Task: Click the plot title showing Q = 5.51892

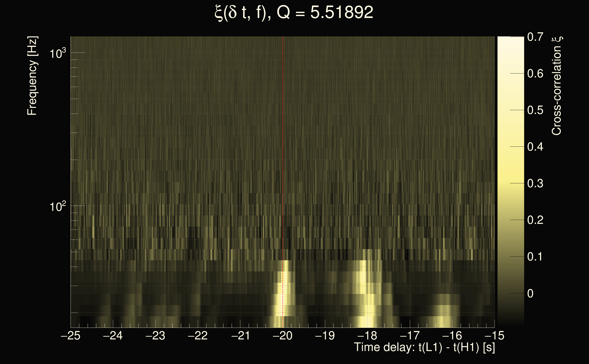Action: click(294, 13)
